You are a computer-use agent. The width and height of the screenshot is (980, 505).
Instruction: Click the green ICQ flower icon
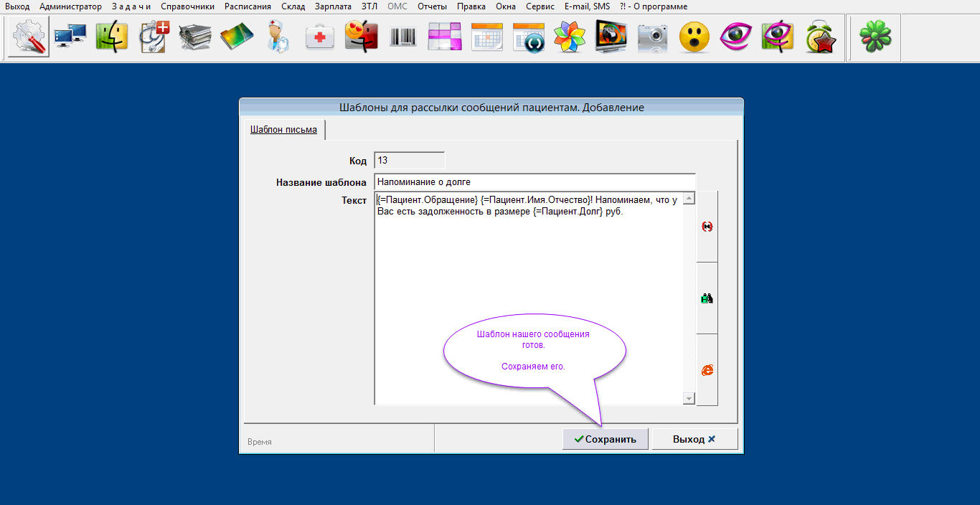[x=875, y=37]
